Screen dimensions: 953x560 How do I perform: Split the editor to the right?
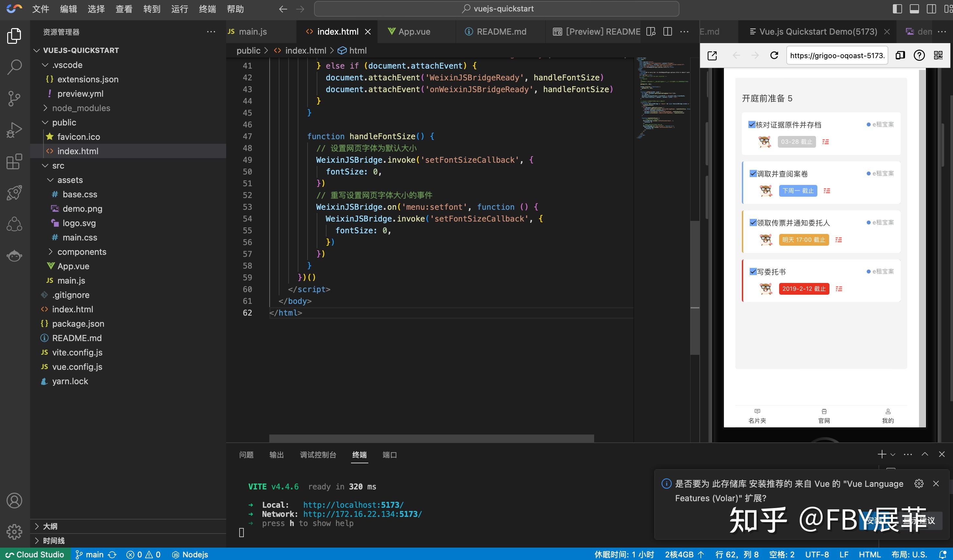[667, 32]
